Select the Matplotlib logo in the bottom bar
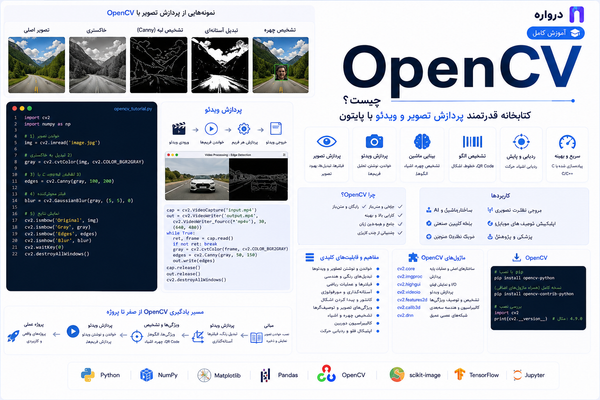Viewport: 600px width, 400px height. click(x=204, y=375)
